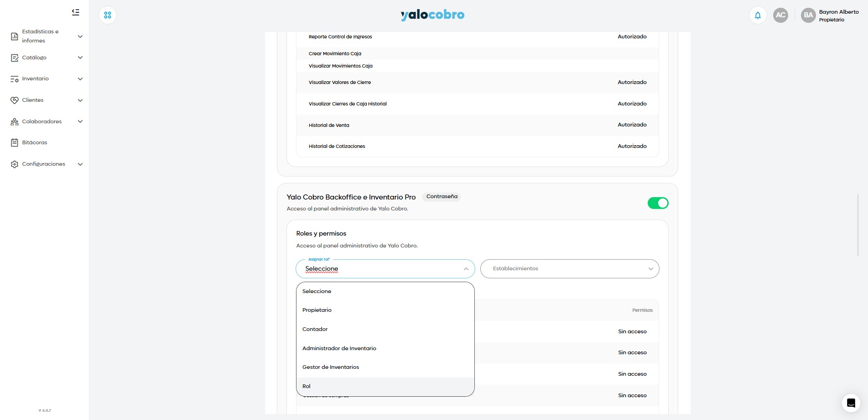Choose Propietario role option
The height and width of the screenshot is (420, 868).
(x=385, y=310)
